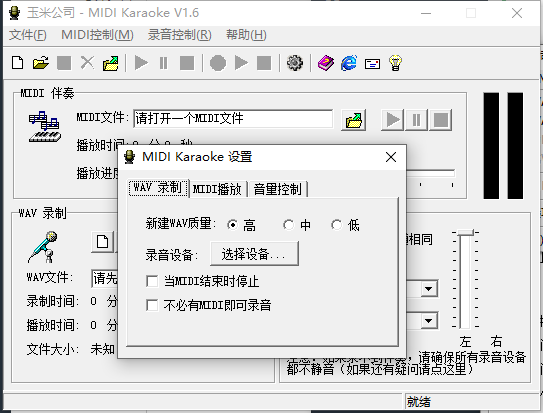This screenshot has width=543, height=413.
Task: Click the 文件大小 未知 value
Action: click(x=103, y=349)
